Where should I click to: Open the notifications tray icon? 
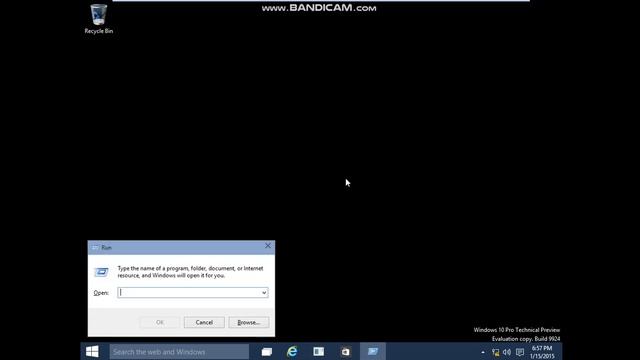pos(520,352)
